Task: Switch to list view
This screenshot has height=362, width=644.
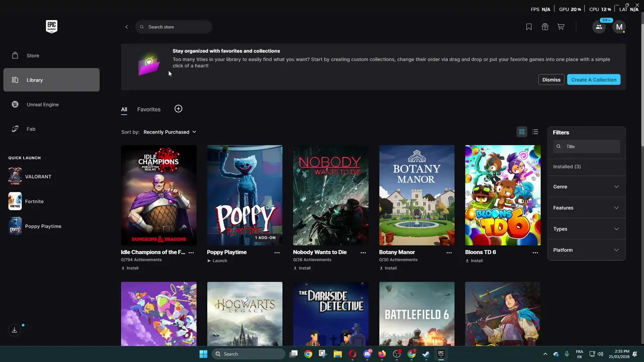Action: point(535,132)
